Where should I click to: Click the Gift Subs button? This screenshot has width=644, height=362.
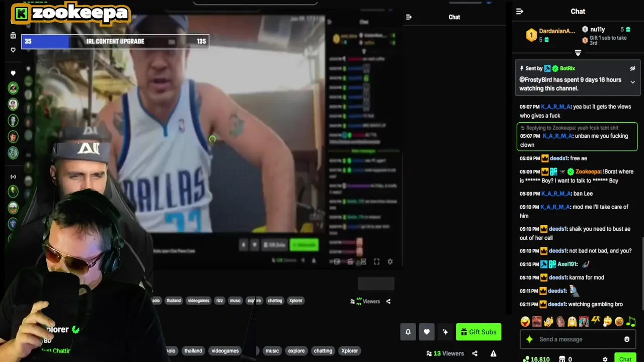tap(478, 332)
